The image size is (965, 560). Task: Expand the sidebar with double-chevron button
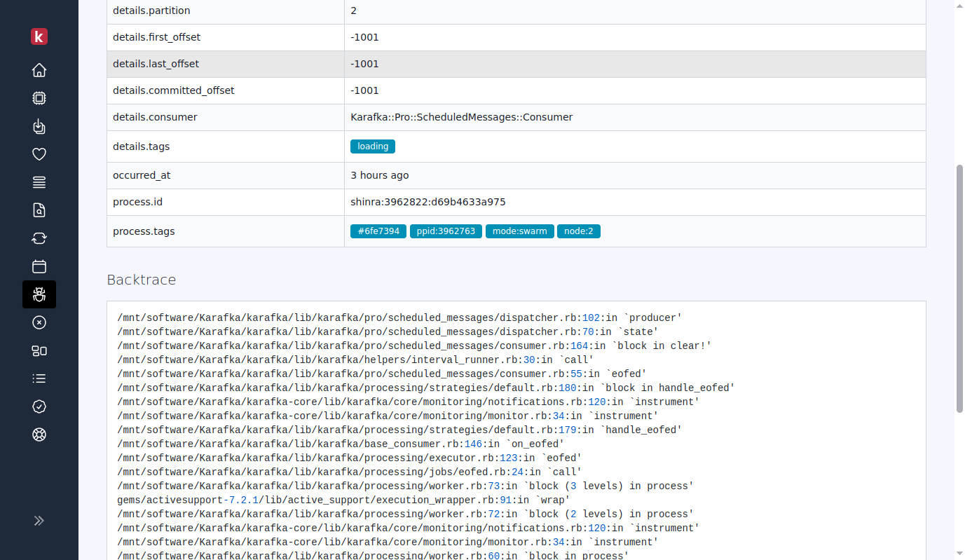click(39, 520)
